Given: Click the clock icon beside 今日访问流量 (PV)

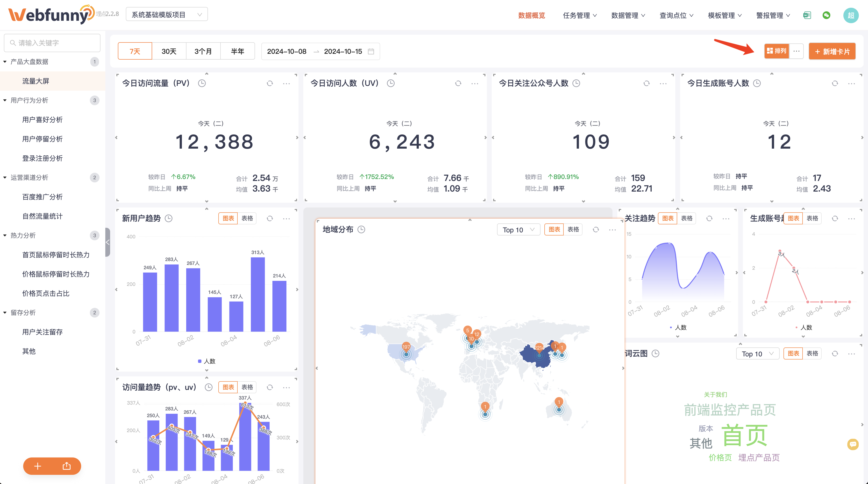Looking at the screenshot, I should click(202, 83).
